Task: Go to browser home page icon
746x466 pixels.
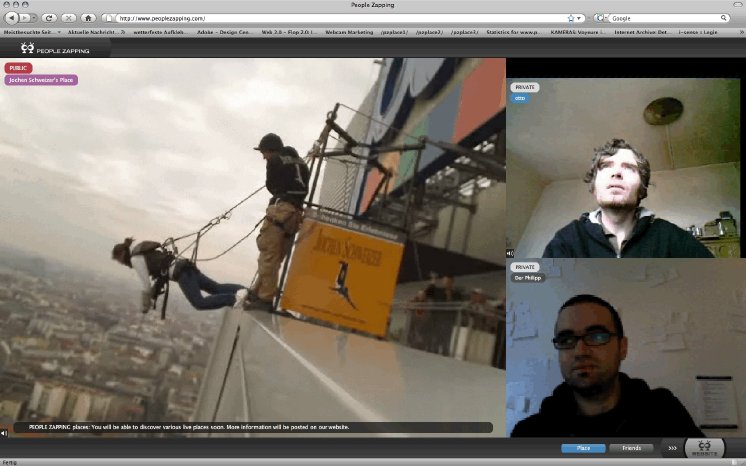Action: [88, 18]
